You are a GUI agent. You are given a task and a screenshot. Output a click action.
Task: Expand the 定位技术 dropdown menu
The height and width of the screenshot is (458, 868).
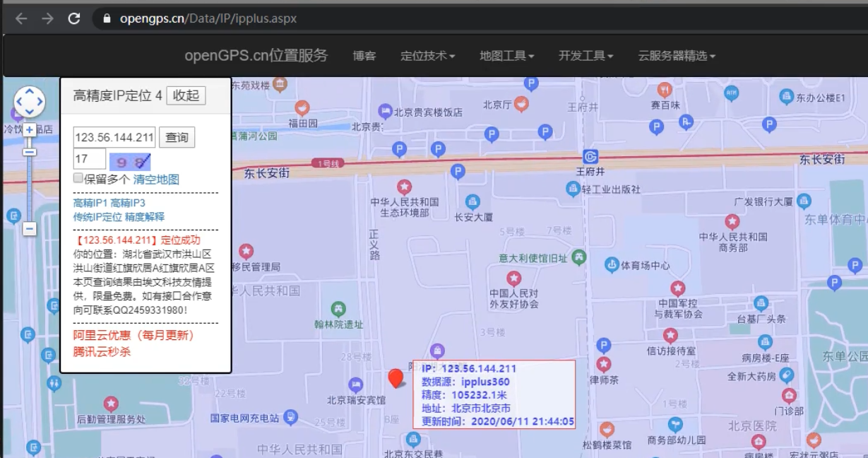point(427,56)
